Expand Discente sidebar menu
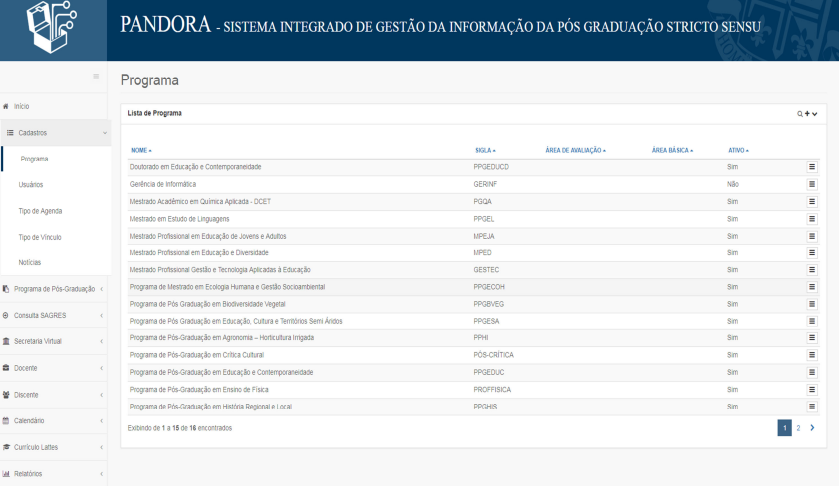The width and height of the screenshot is (839, 486). [54, 395]
